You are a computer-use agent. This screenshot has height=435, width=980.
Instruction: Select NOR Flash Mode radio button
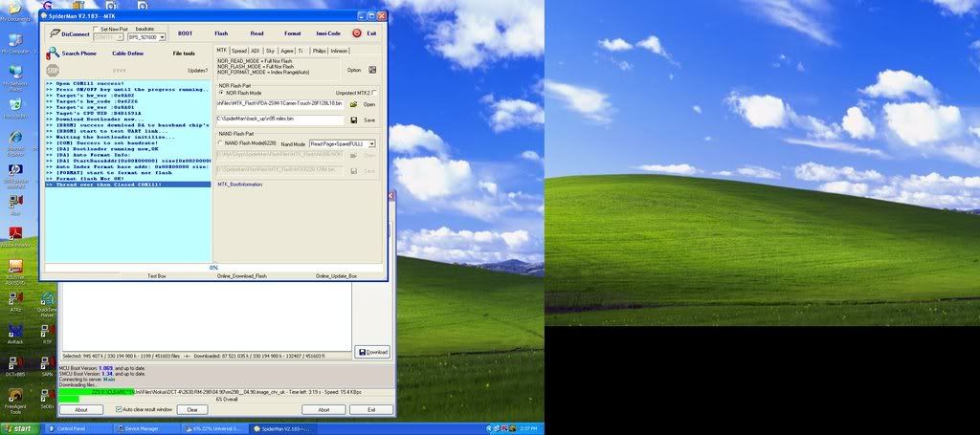[221, 93]
